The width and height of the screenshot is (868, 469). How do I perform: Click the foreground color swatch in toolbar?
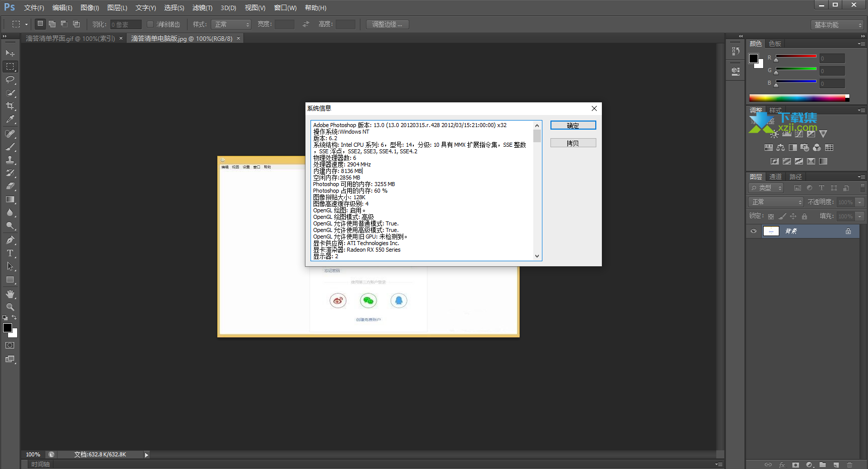click(8, 328)
